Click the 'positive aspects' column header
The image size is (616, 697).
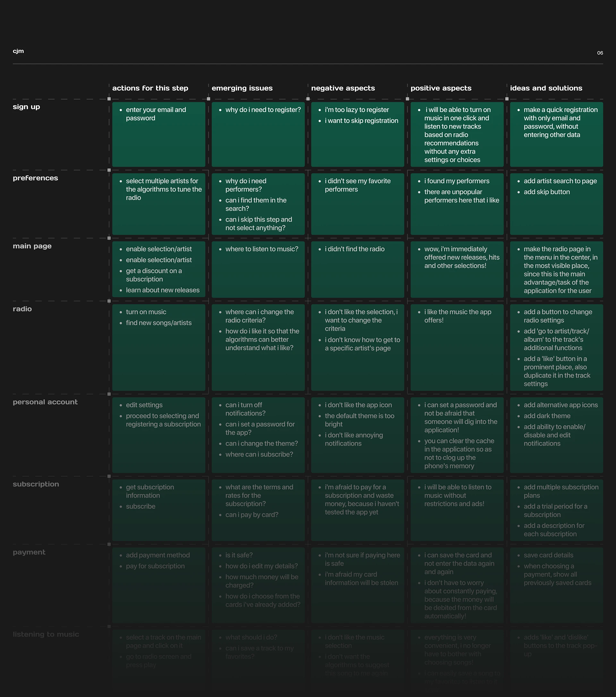(441, 88)
